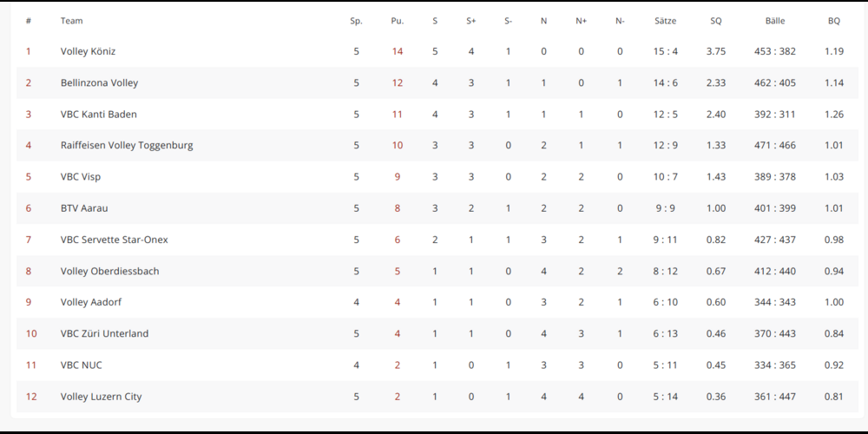The height and width of the screenshot is (434, 868).
Task: Open Volley Luzern City team page
Action: [101, 397]
